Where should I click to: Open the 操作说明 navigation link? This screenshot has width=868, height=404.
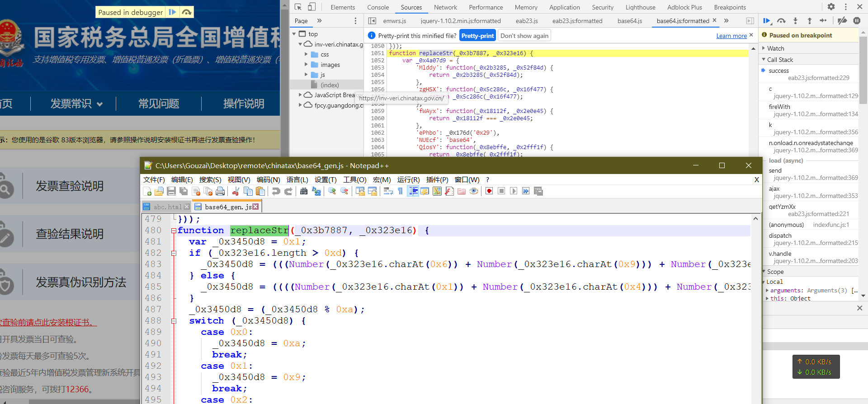pyautogui.click(x=244, y=103)
